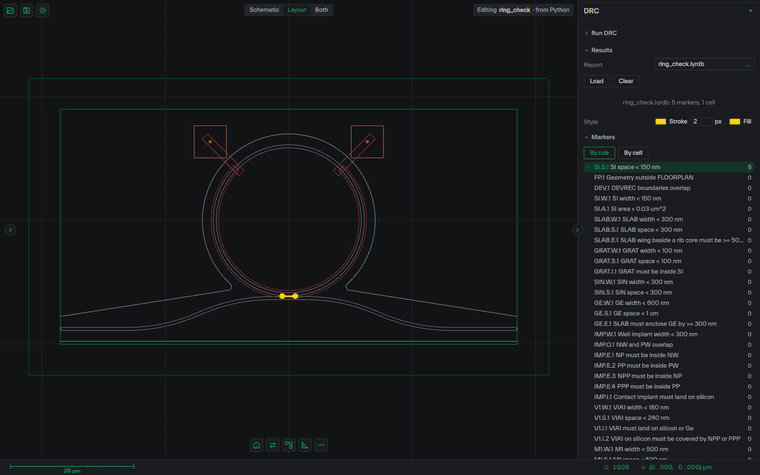Select FP.1 Geometry outside FLOORPLAN rule

tap(668, 177)
